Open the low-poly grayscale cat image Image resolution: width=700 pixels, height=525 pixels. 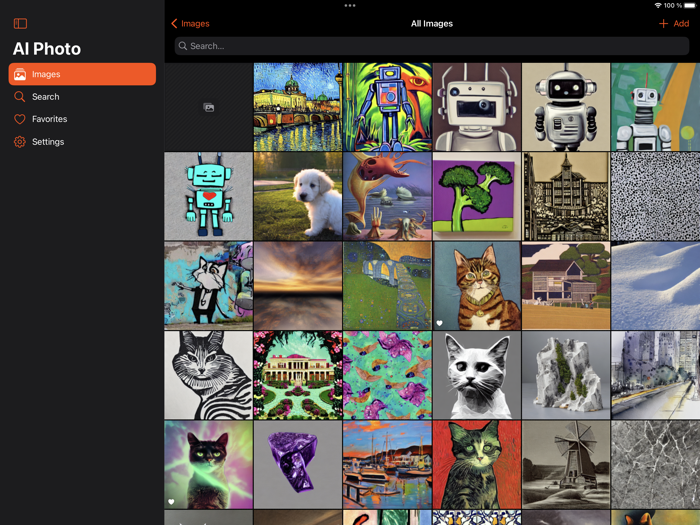477,375
